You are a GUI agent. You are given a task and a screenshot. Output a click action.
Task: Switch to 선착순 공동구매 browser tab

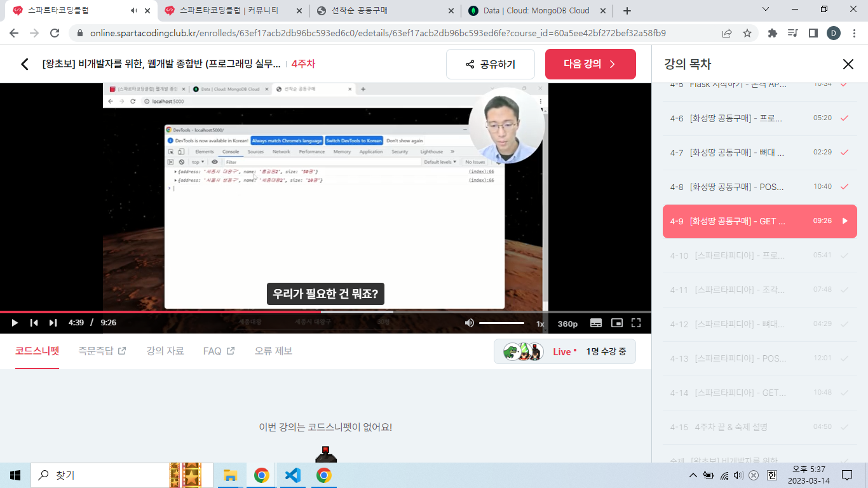[x=385, y=11]
